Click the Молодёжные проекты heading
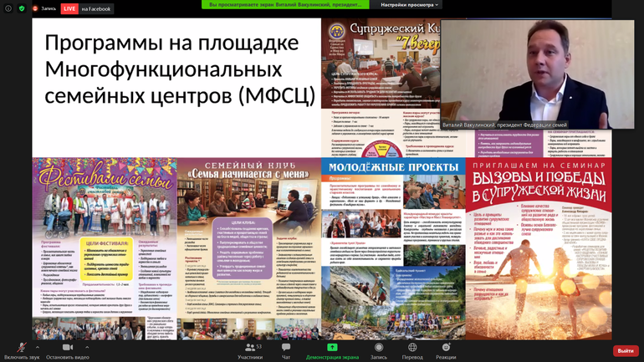 coord(393,167)
